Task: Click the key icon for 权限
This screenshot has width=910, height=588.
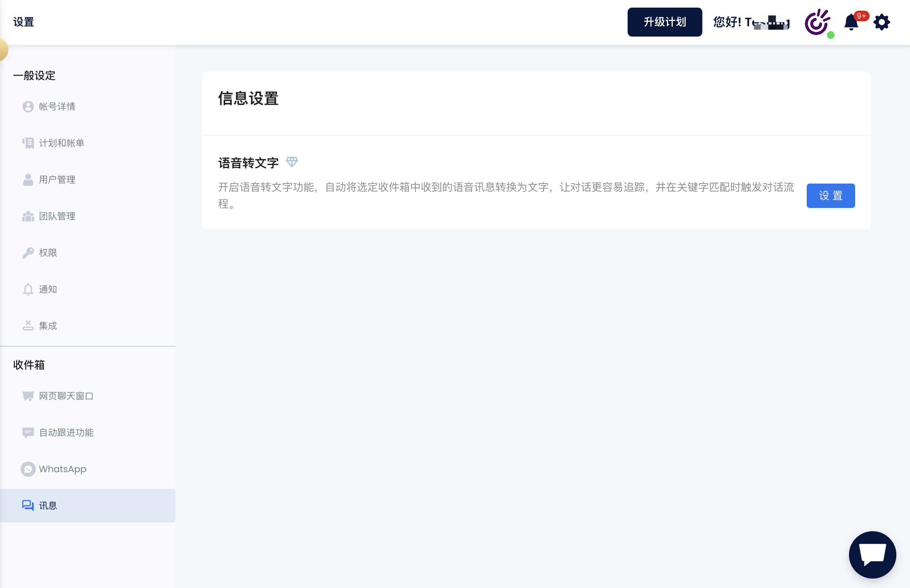Action: [x=28, y=253]
